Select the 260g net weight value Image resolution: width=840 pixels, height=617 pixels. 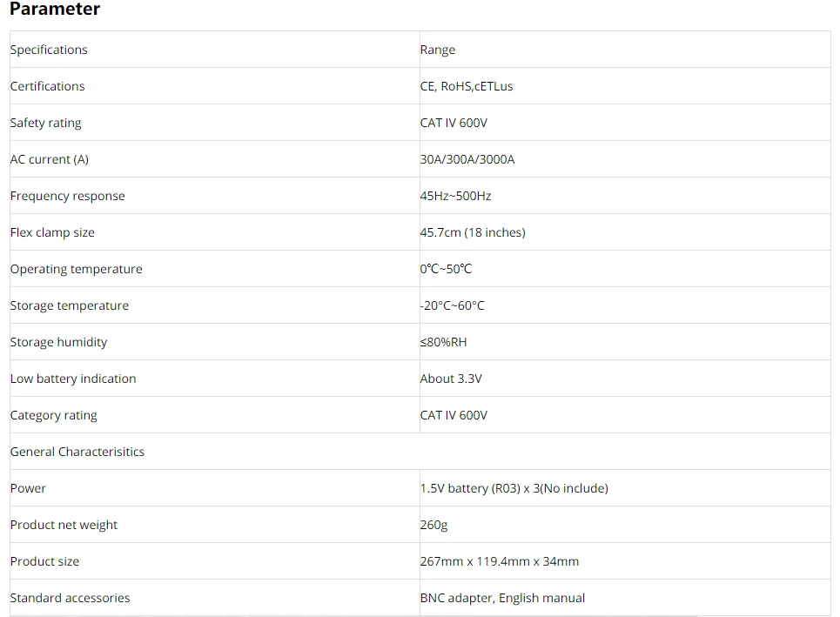pos(433,525)
